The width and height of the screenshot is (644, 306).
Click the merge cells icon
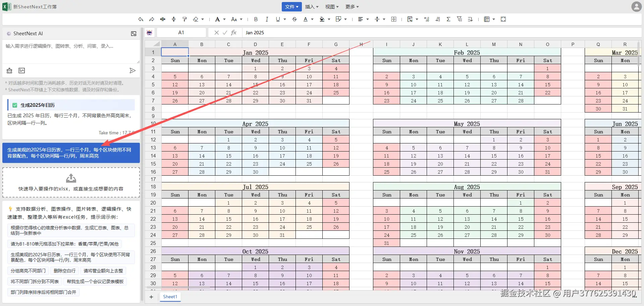click(x=394, y=19)
